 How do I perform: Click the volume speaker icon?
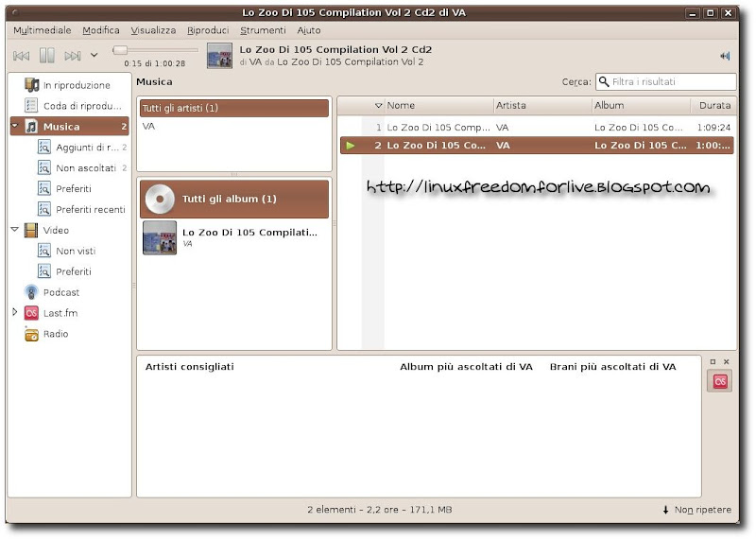pyautogui.click(x=725, y=56)
